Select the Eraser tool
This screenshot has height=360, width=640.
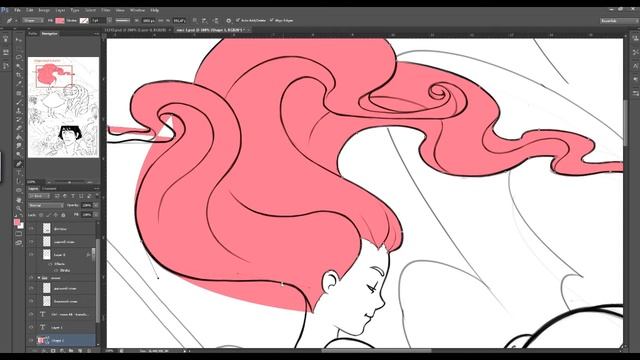point(19,128)
